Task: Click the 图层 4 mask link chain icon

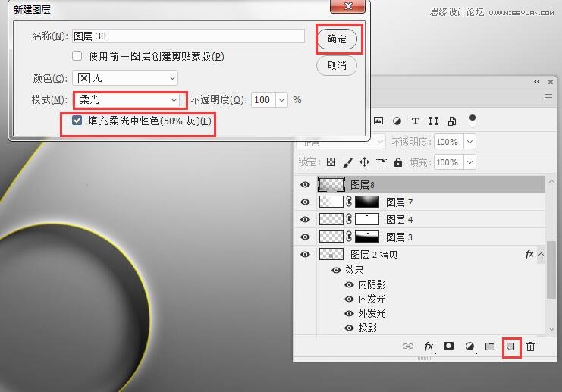Action: [349, 219]
